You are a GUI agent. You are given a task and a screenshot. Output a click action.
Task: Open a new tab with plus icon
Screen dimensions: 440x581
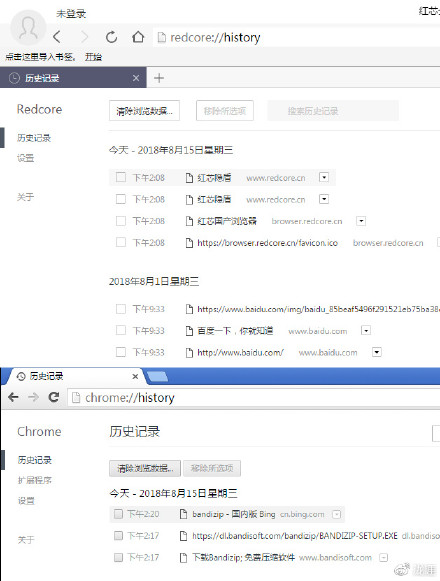[x=159, y=78]
